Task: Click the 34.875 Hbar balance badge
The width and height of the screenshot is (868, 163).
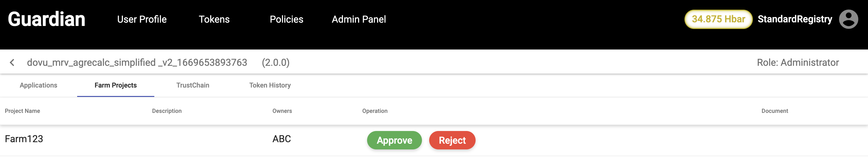Action: [718, 19]
